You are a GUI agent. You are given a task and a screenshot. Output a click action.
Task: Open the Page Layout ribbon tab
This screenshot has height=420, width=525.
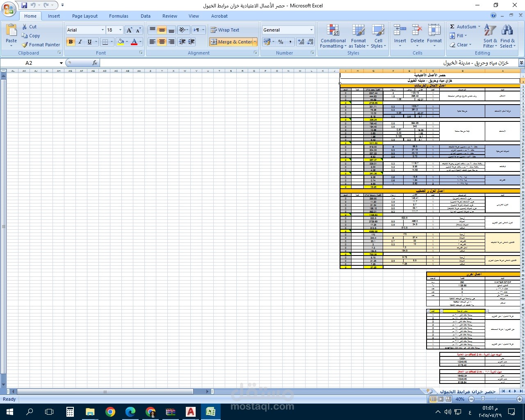point(85,16)
